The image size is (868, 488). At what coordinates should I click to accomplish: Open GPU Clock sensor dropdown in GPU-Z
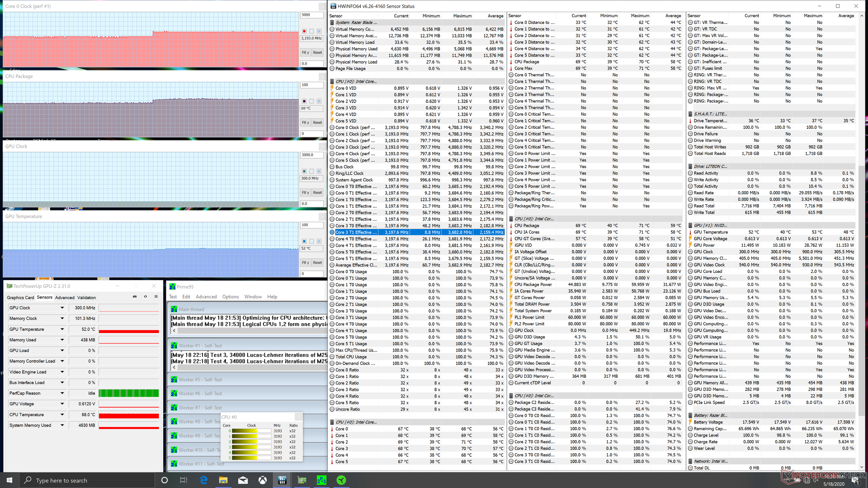point(62,308)
